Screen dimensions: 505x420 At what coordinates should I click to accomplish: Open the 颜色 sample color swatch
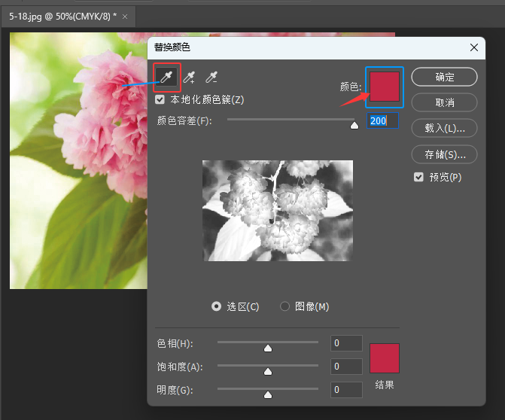click(385, 87)
